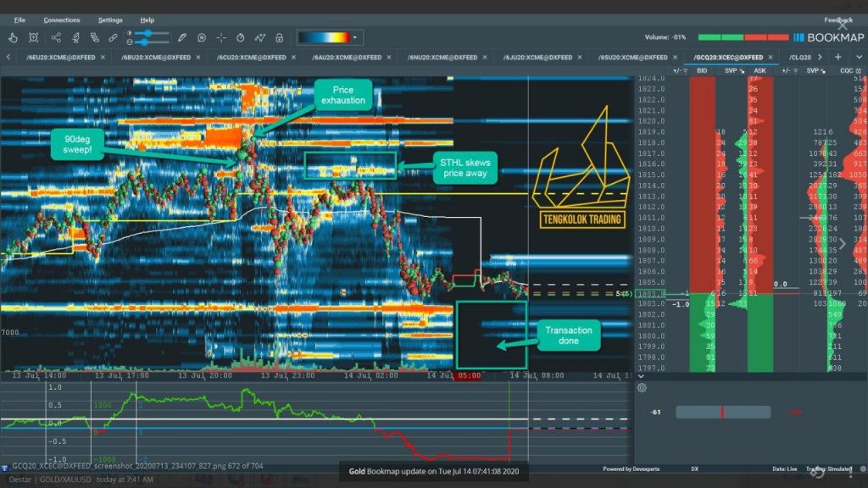Screen dimensions: 868x488
Task: Click the share nodes toolbar icon
Action: pyautogui.click(x=56, y=37)
